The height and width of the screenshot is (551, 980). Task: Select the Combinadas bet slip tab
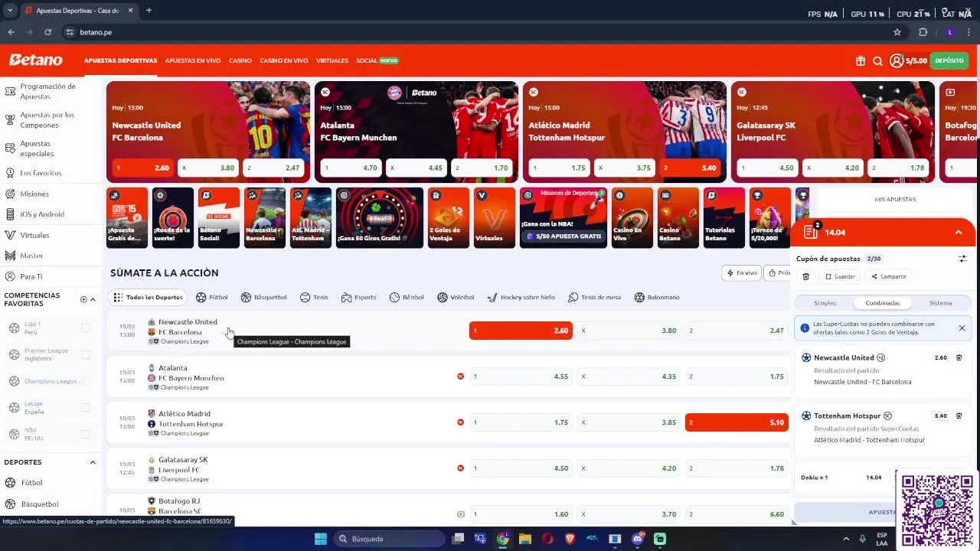883,303
